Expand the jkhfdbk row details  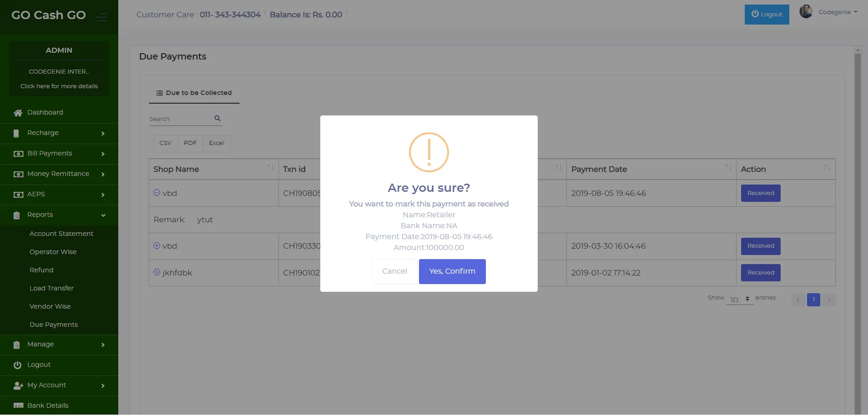click(x=156, y=272)
